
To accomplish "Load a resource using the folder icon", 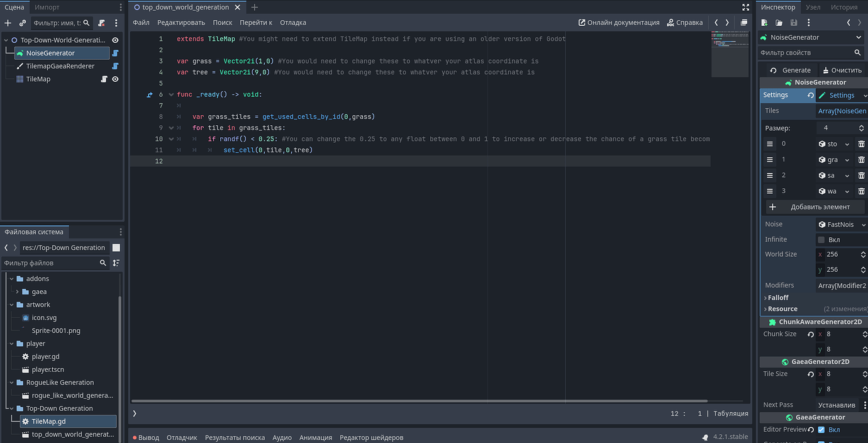I will tap(778, 22).
